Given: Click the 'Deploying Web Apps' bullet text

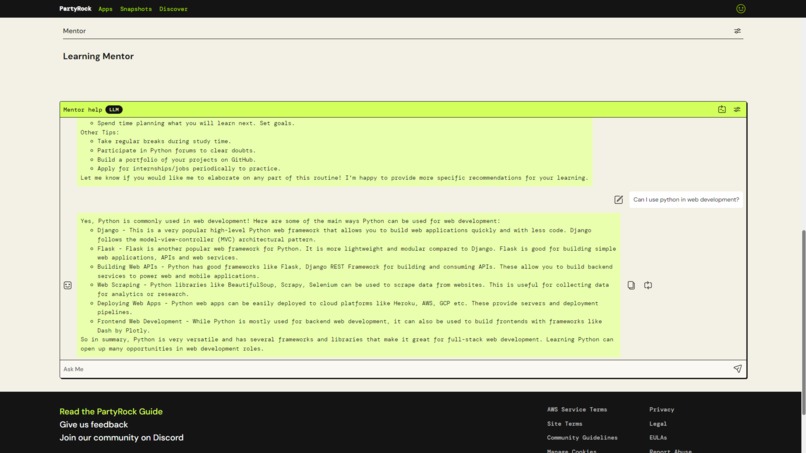Looking at the screenshot, I should point(347,307).
